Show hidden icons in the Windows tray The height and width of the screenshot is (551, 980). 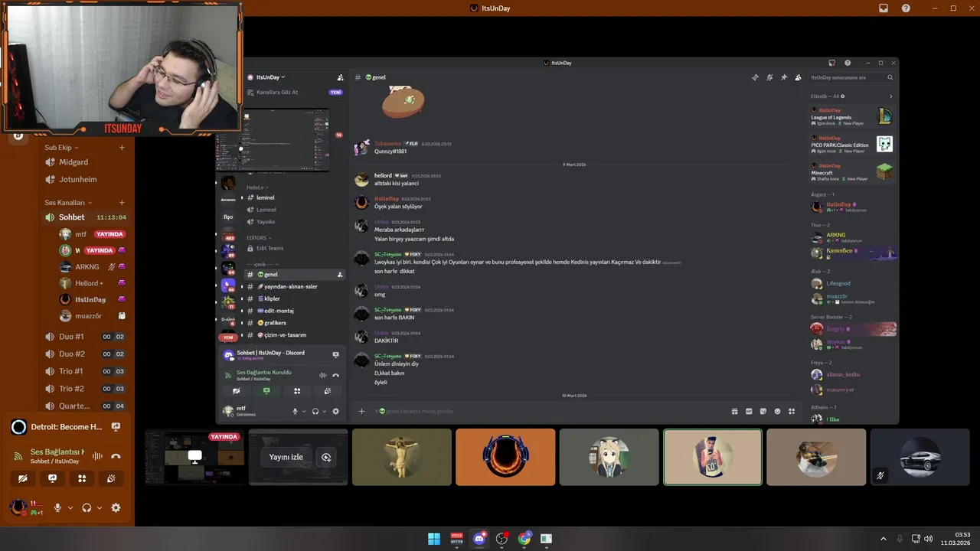pos(883,539)
